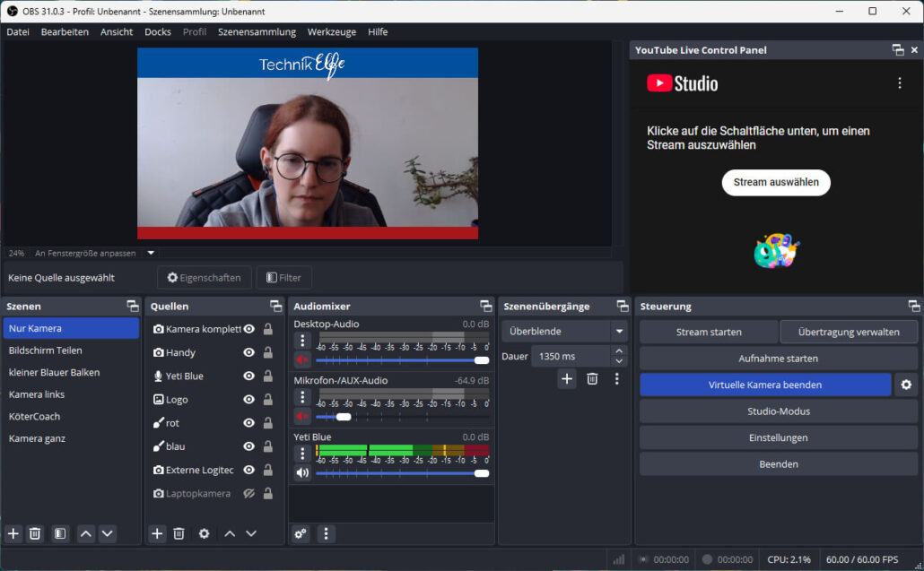The height and width of the screenshot is (571, 924).
Task: Start a recording with Aufnahme starten
Action: 777,358
